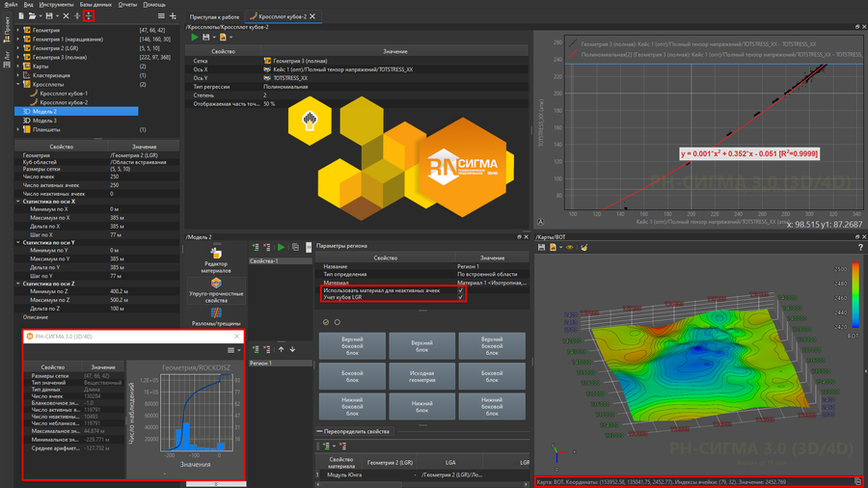Click the green run icon in crossplot toolbar

pos(195,38)
